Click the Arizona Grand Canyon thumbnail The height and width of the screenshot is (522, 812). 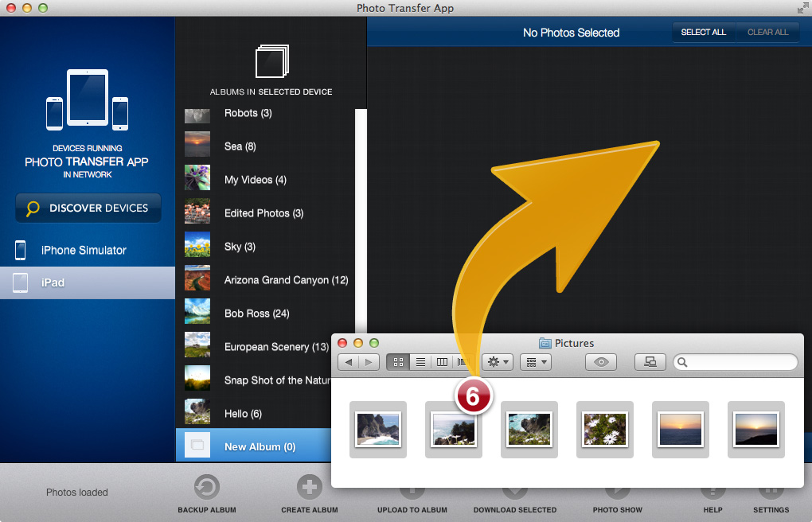pyautogui.click(x=197, y=278)
